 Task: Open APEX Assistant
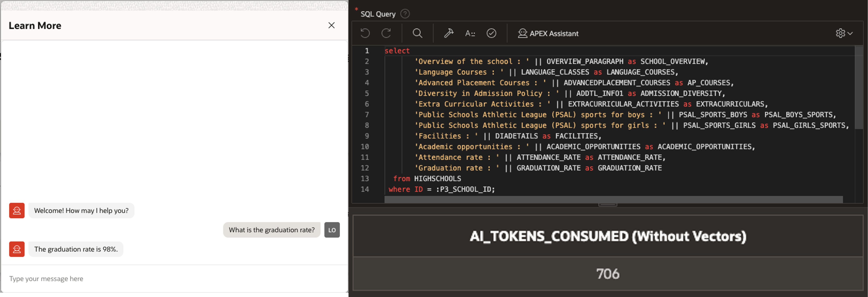[548, 34]
